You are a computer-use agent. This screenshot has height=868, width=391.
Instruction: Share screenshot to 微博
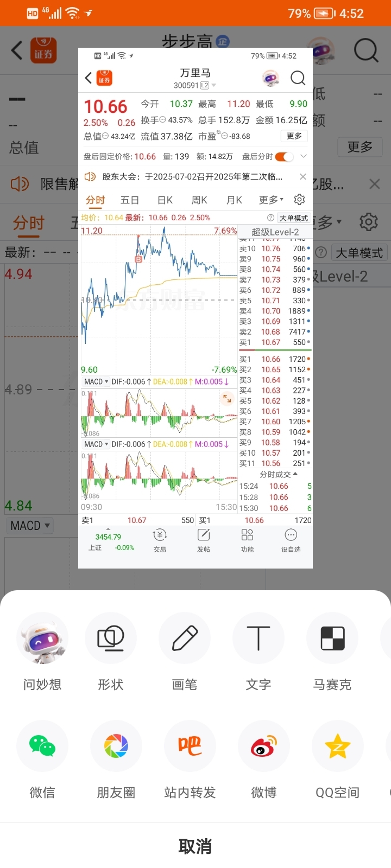(264, 746)
